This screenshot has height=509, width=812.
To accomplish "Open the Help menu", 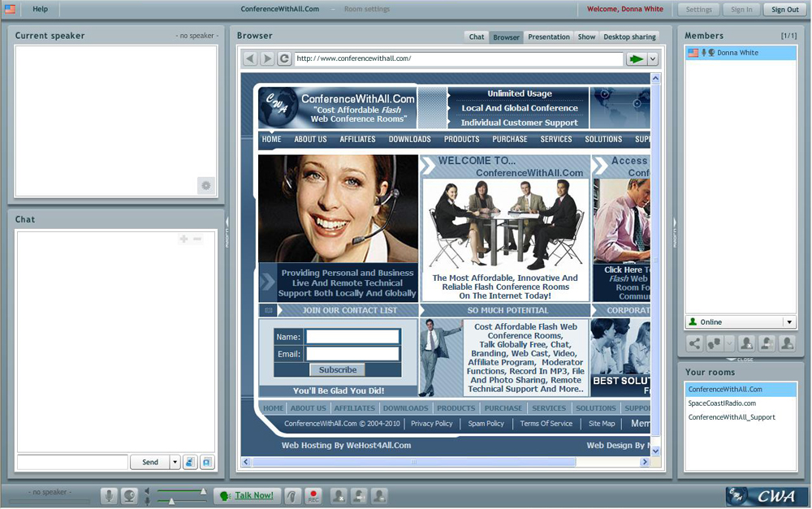I will 40,9.
